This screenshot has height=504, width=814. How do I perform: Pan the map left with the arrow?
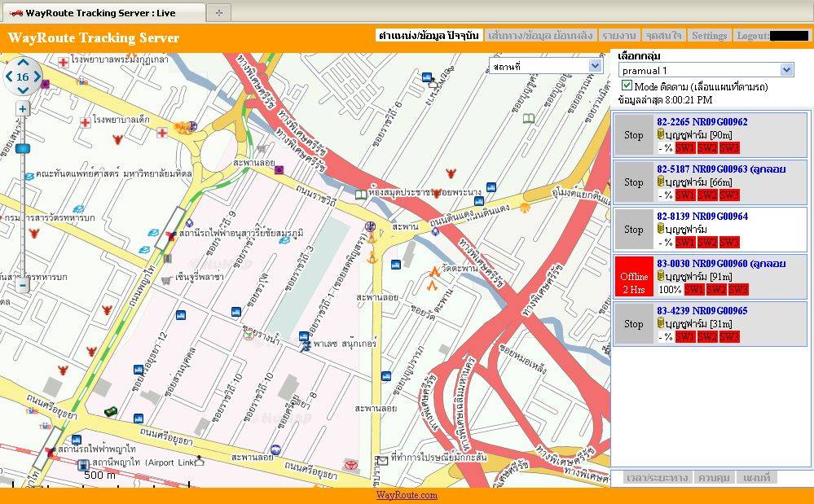[9, 77]
